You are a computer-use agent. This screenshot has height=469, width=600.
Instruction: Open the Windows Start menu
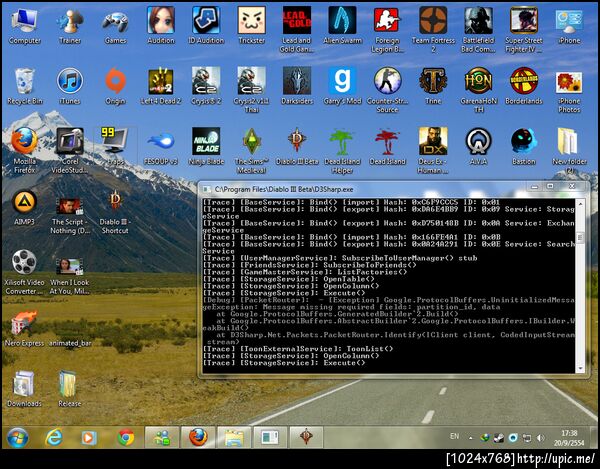pyautogui.click(x=18, y=437)
